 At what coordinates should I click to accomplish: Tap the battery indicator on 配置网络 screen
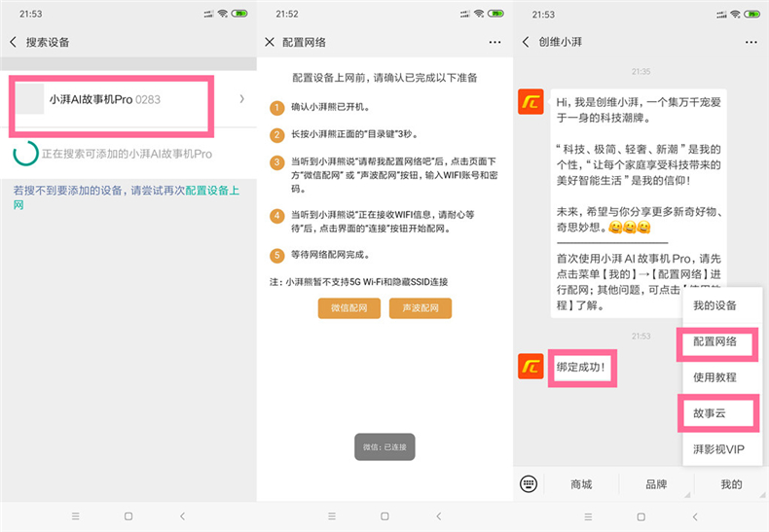point(495,14)
